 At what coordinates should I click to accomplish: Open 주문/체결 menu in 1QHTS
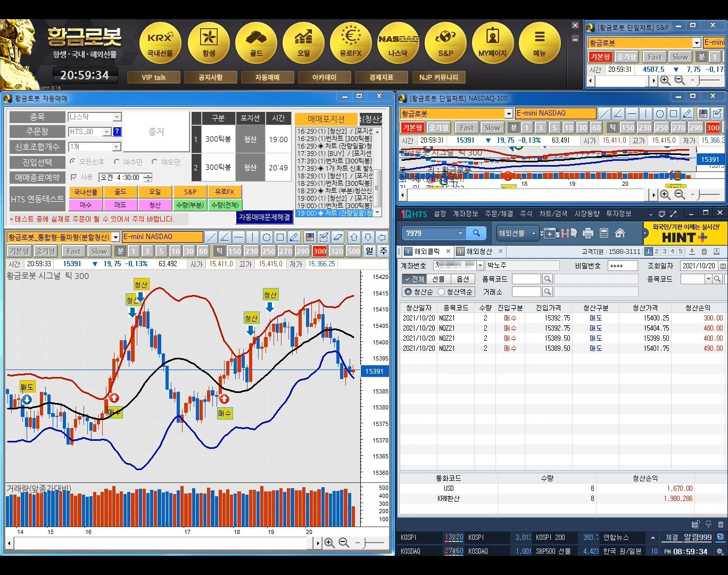[499, 213]
